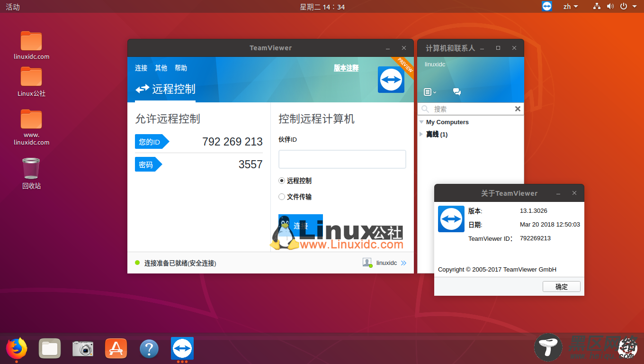
Task: Open the Help icon in dock
Action: [149, 349]
